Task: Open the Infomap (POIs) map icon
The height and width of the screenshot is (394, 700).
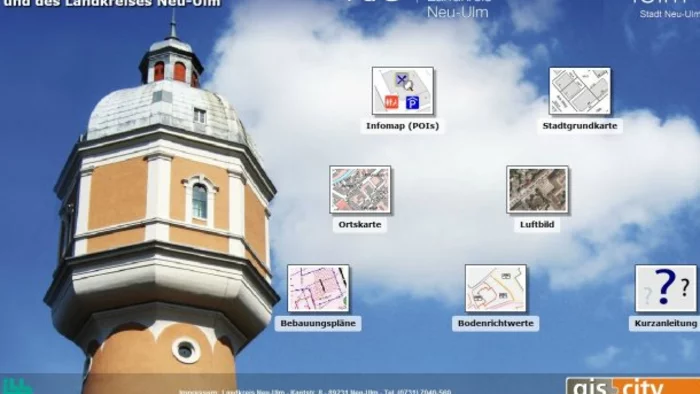Action: 403,91
